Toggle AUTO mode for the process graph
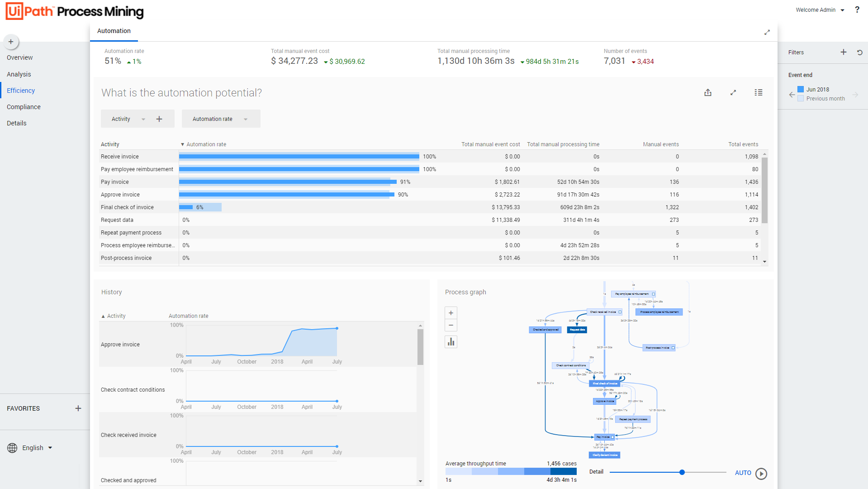The width and height of the screenshot is (868, 489). pos(743,473)
